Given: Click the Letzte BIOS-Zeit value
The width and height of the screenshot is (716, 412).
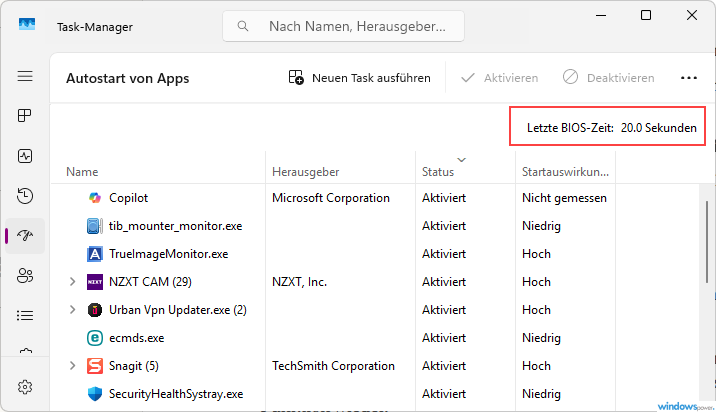Looking at the screenshot, I should (658, 128).
